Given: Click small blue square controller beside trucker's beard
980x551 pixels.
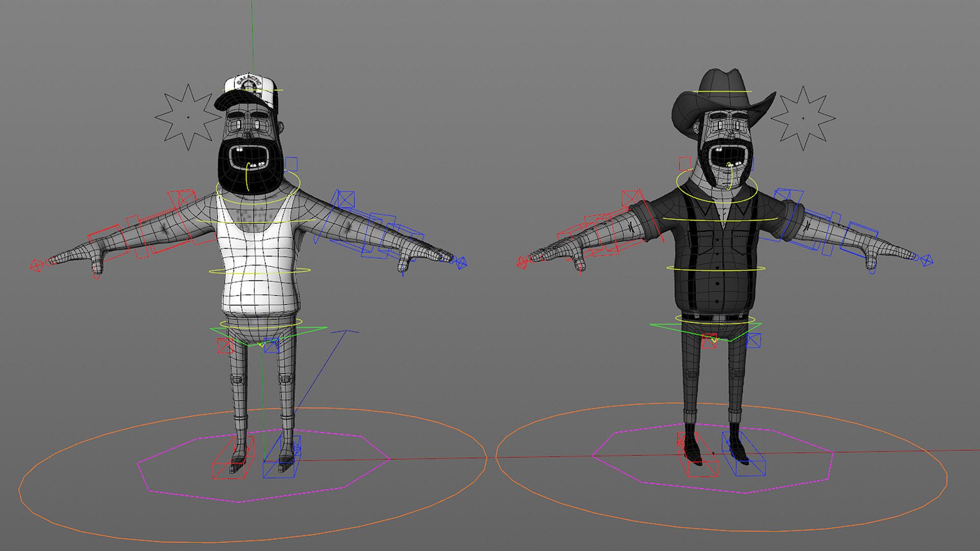Looking at the screenshot, I should point(291,164).
